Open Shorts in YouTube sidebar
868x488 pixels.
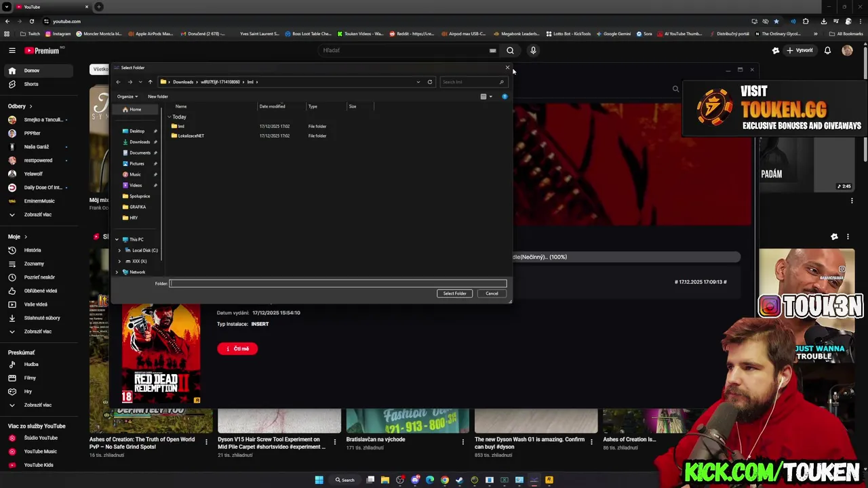pos(31,84)
